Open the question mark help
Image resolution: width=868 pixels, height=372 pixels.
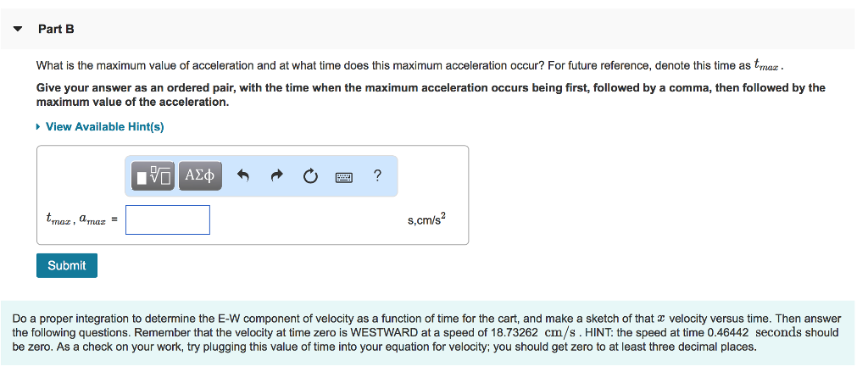point(377,176)
